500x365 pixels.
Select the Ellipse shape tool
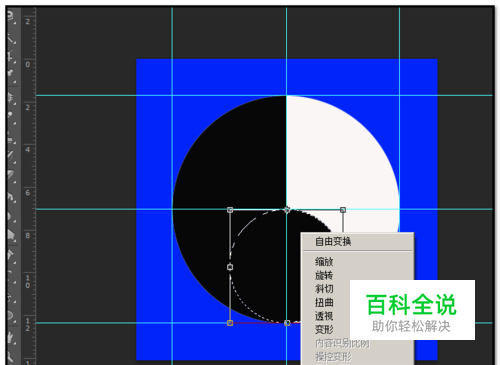11,315
